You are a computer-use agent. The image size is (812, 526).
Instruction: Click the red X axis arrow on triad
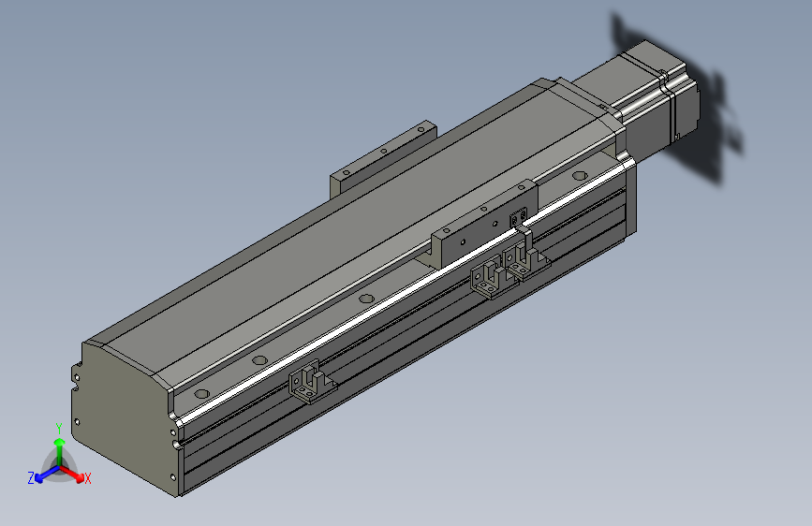point(74,475)
